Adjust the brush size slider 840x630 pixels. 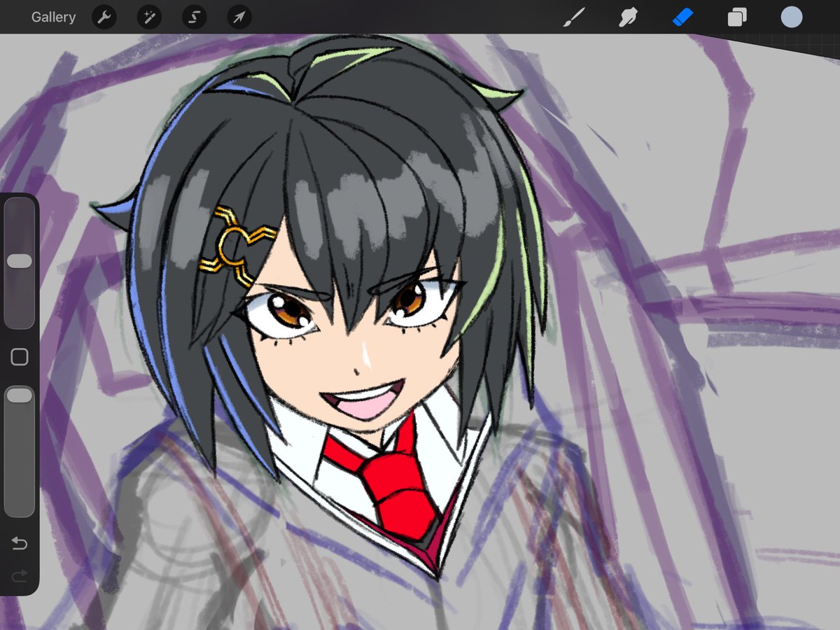(20, 262)
